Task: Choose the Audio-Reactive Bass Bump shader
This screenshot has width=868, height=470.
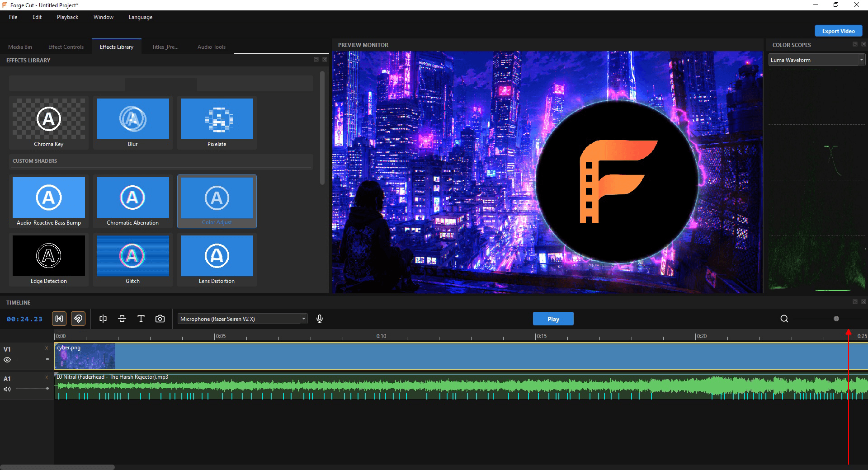Action: coord(49,202)
